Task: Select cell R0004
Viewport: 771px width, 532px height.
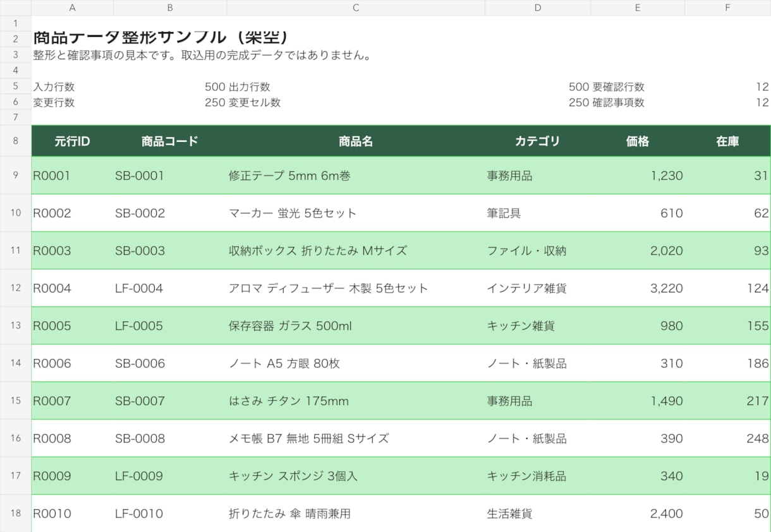Action: [72, 288]
